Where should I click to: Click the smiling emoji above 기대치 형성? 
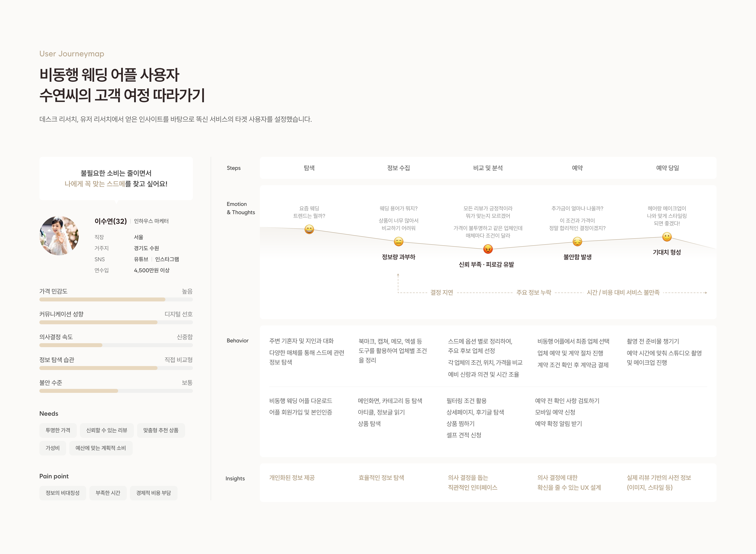(x=667, y=237)
